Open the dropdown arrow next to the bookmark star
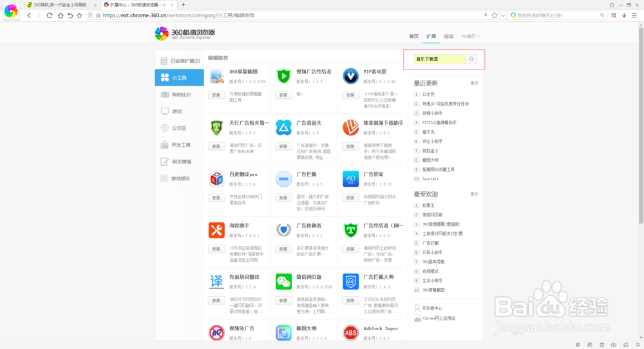Viewport: 644px width, 349px height. 503,15
